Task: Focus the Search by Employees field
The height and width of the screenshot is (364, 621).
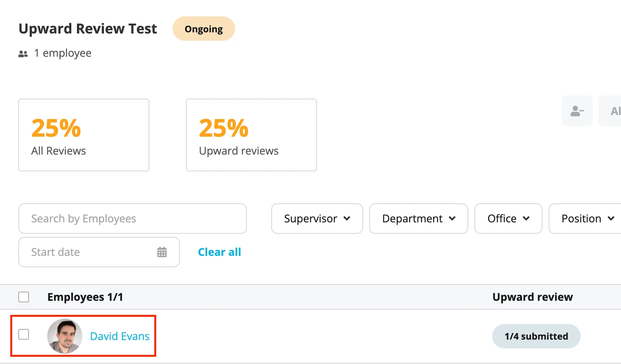Action: pyautogui.click(x=133, y=219)
